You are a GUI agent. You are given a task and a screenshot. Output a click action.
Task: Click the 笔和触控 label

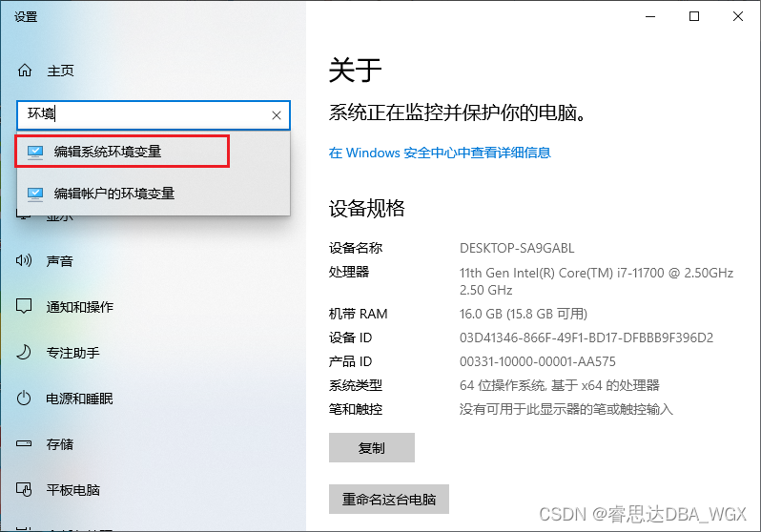pyautogui.click(x=356, y=409)
